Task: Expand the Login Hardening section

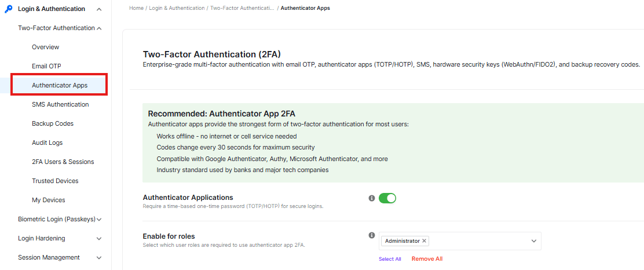Action: point(99,238)
